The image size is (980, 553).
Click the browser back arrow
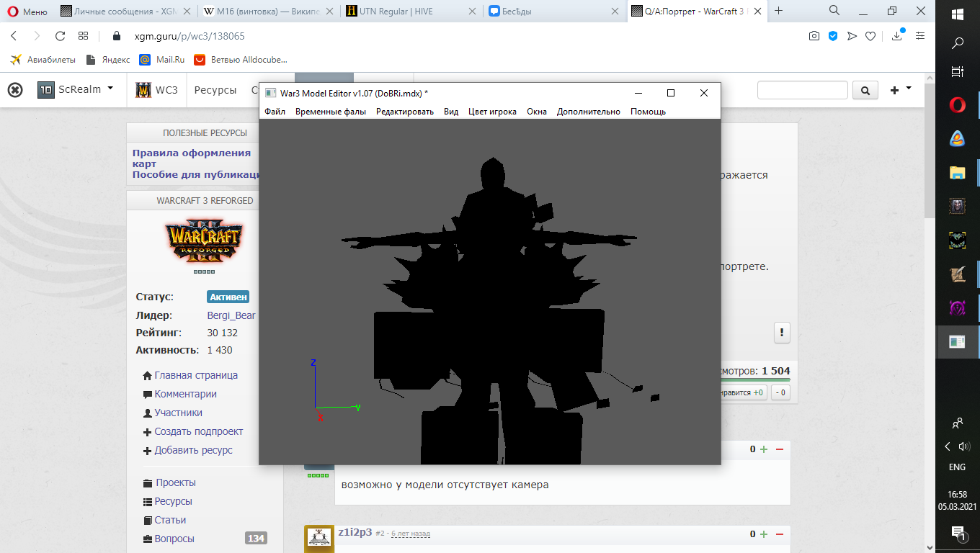pos(14,36)
